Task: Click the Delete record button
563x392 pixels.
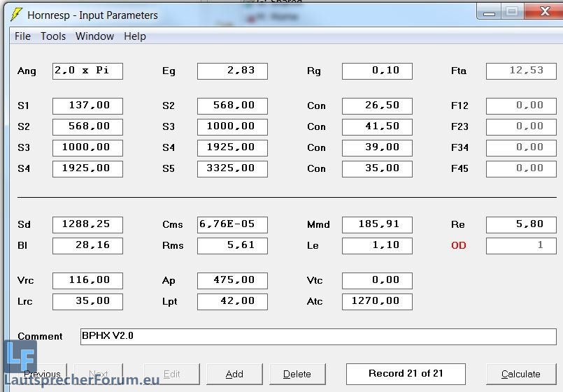Action: tap(297, 374)
